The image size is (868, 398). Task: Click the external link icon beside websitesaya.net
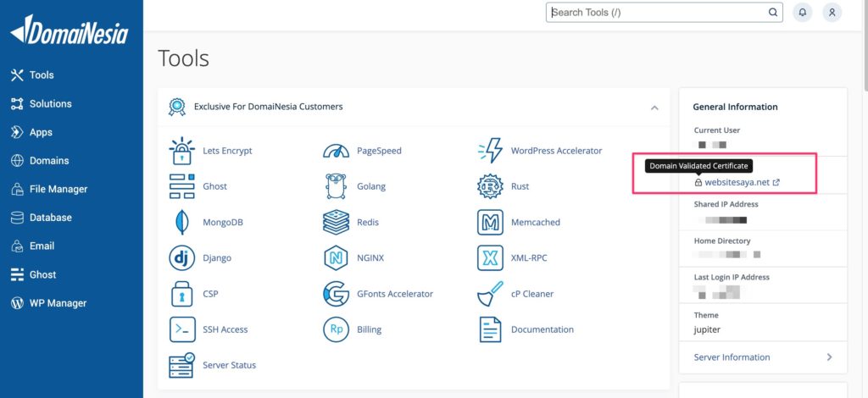(x=776, y=182)
